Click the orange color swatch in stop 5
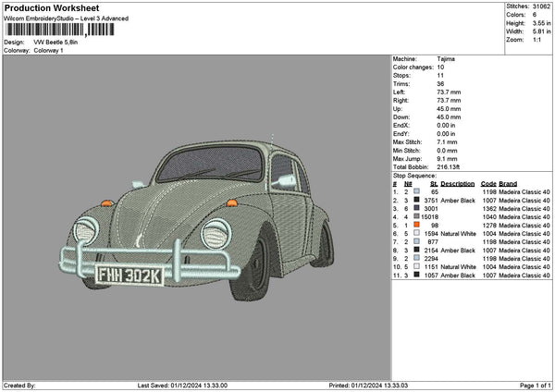Viewport: 555px width, 392px height. click(416, 225)
